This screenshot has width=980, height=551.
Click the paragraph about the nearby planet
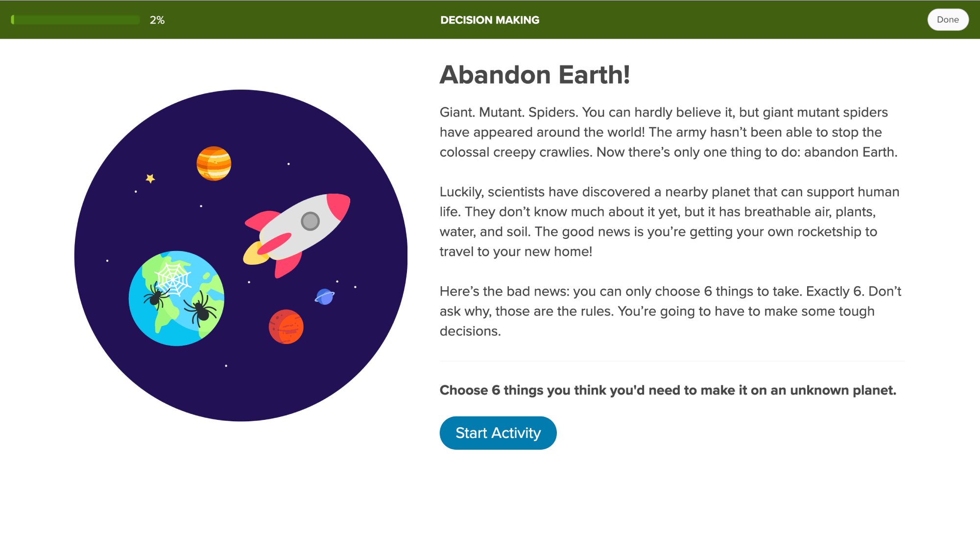pos(669,222)
